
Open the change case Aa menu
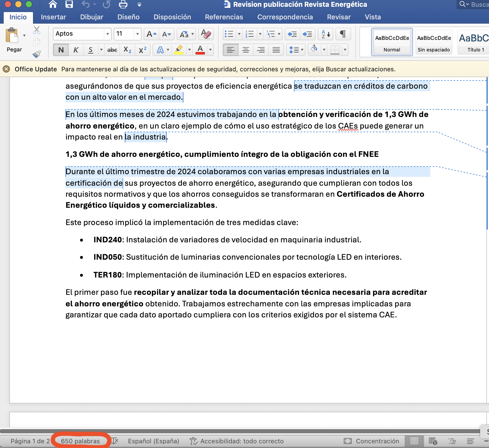[x=186, y=34]
